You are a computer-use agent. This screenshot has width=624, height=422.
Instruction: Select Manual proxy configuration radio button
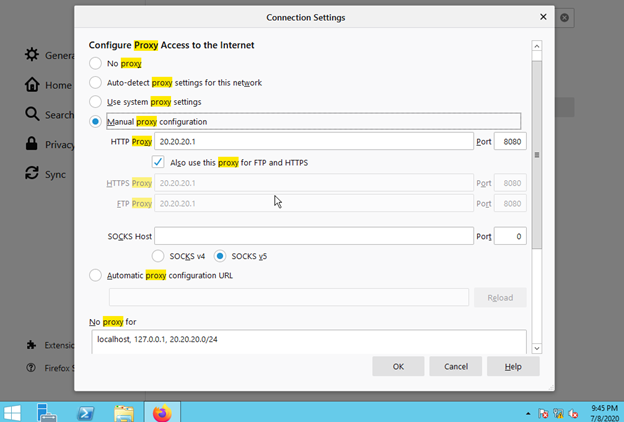point(95,121)
